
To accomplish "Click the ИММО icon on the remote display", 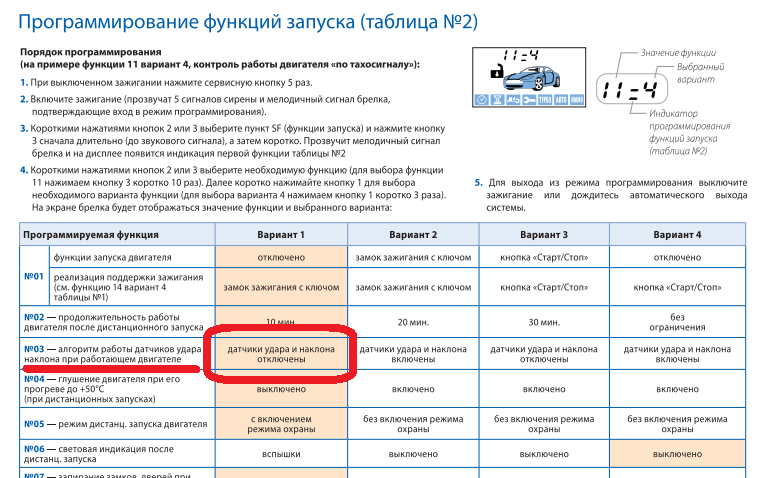I will coord(576,100).
